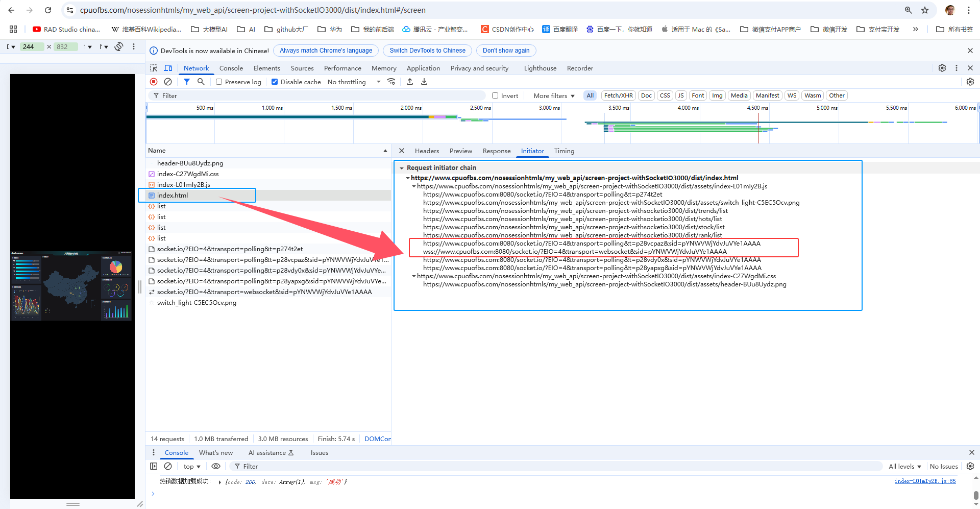Open index-L01mIy2B.js:85 source link
The width and height of the screenshot is (980, 509).
[925, 481]
